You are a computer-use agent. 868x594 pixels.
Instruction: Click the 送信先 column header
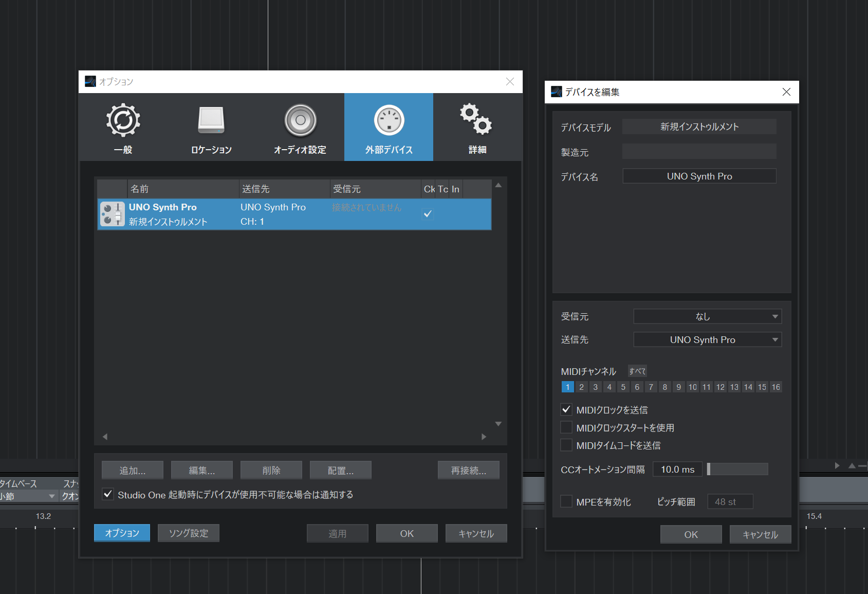coord(284,189)
